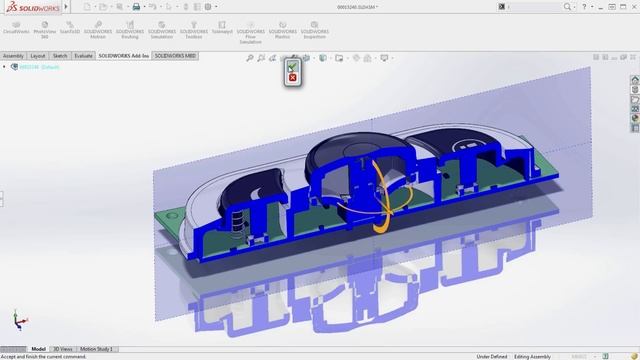Open the Edit Appearance icon
Image resolution: width=640 pixels, height=360 pixels.
point(356,58)
